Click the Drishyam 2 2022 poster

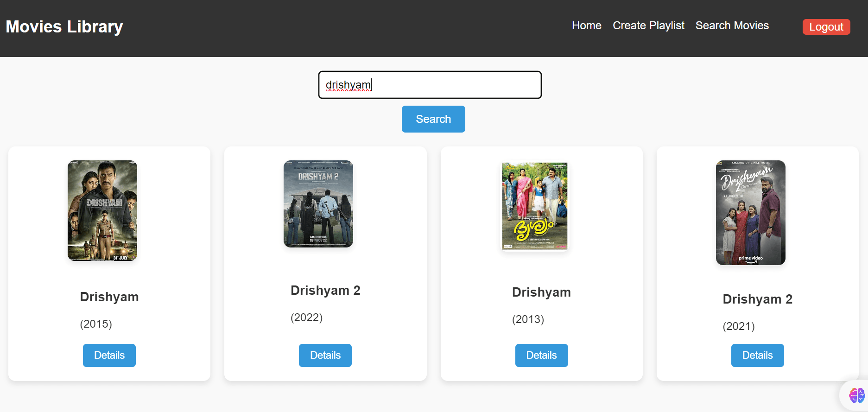click(x=318, y=204)
